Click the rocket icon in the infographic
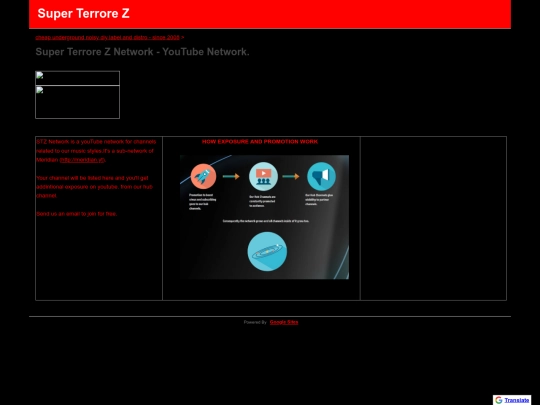 tap(203, 176)
